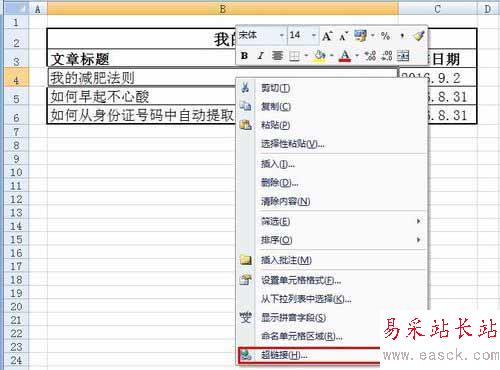500x370 pixels.
Task: Decrease decimal places
Action: click(387, 56)
